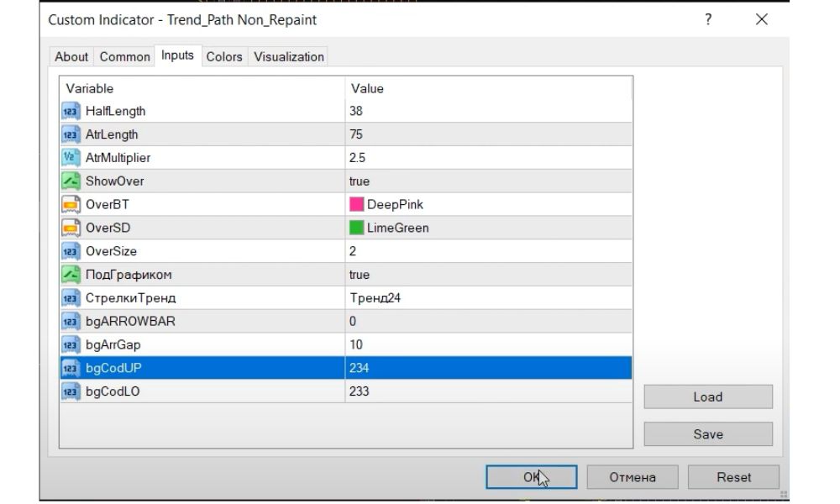The height and width of the screenshot is (504, 840).
Task: Select the bgArrGap value field 10
Action: pos(487,344)
